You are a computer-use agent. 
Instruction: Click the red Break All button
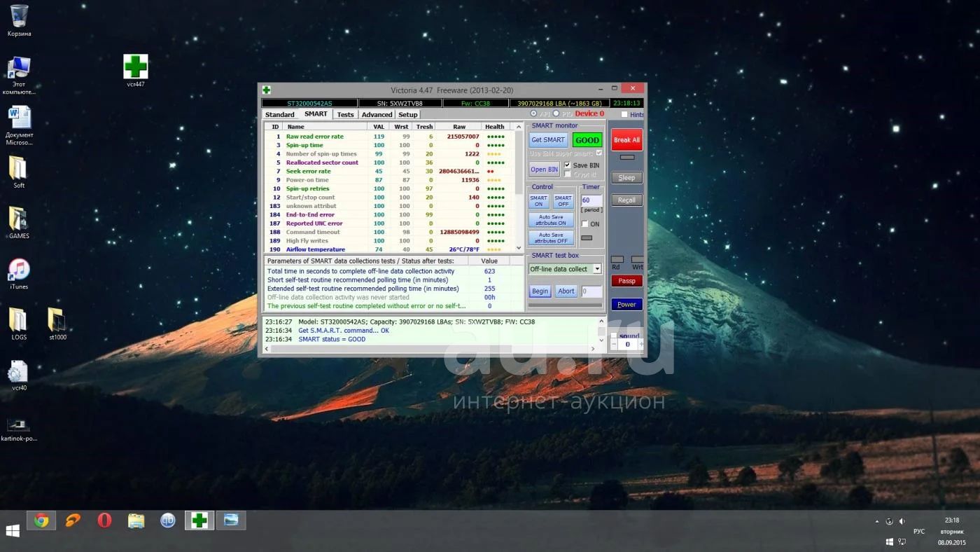tap(626, 139)
